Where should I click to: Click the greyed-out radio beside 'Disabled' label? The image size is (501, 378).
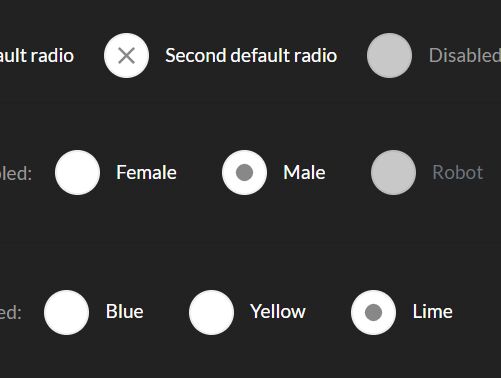[x=389, y=55]
